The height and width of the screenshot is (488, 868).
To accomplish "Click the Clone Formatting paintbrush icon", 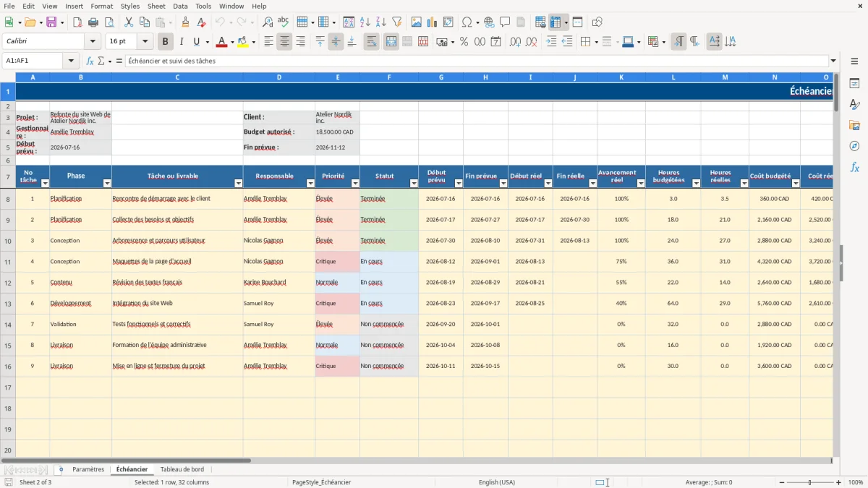I will click(x=186, y=22).
